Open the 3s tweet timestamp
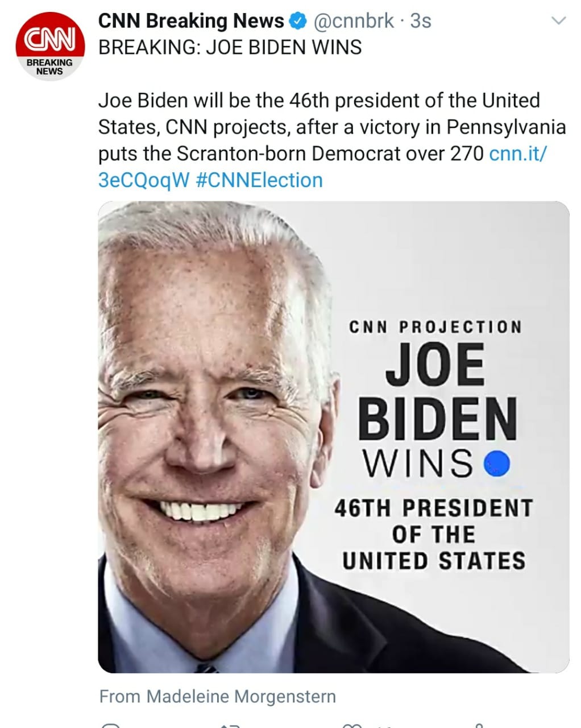 click(x=421, y=21)
